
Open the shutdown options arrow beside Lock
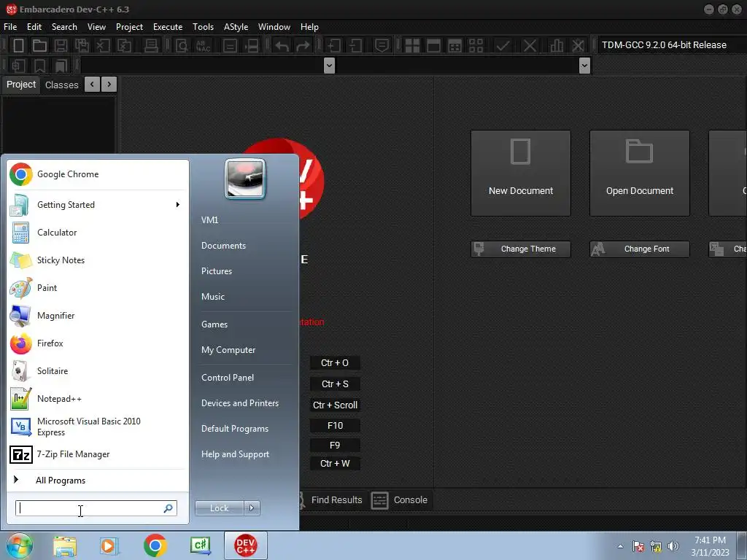252,508
